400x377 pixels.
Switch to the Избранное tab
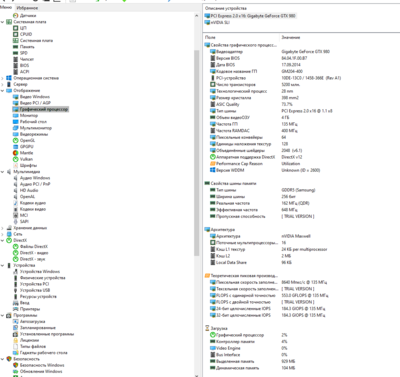27,8
